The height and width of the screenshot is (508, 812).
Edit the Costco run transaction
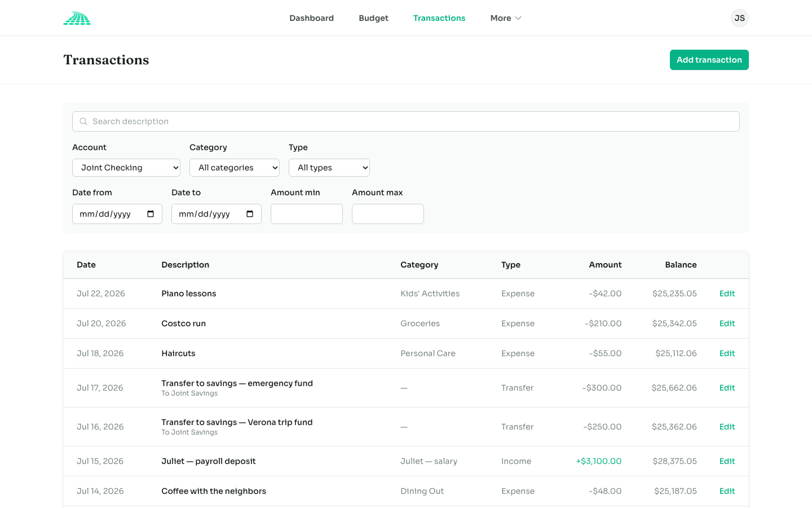[x=727, y=323]
